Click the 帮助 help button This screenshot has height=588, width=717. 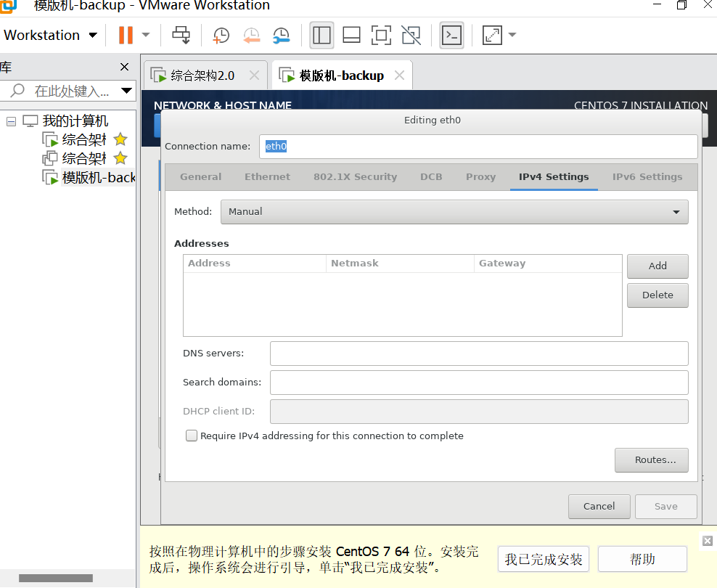click(x=642, y=559)
